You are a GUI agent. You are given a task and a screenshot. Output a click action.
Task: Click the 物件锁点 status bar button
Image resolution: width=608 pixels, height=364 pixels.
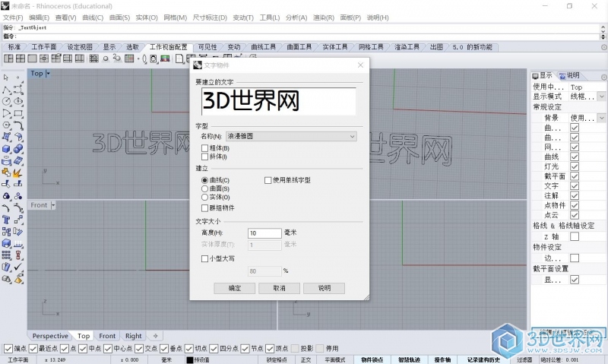[372, 359]
